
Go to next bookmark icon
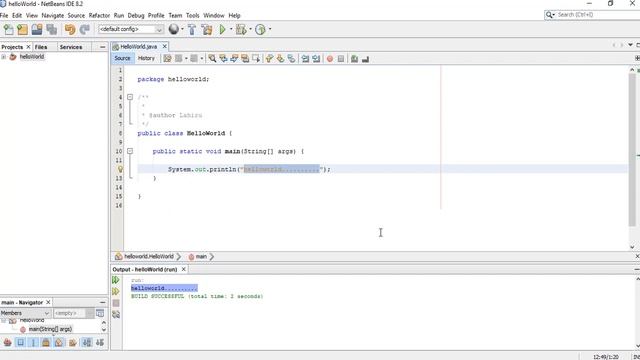coord(280,59)
